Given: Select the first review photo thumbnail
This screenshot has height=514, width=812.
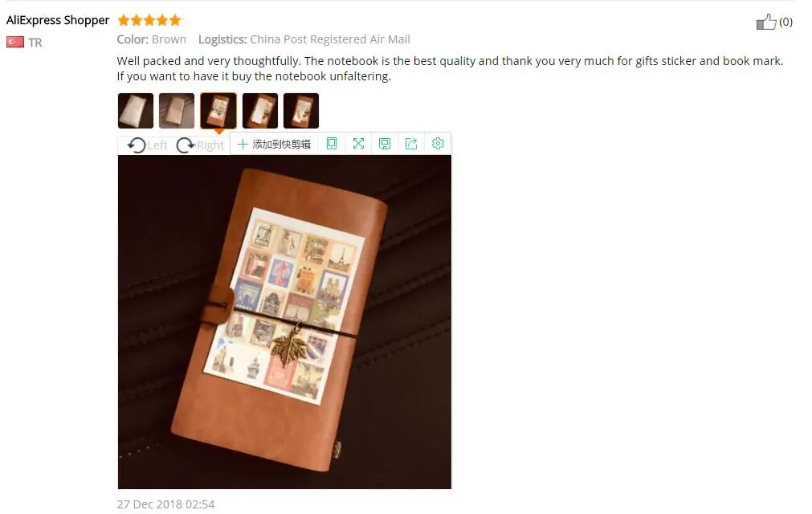Looking at the screenshot, I should [136, 111].
